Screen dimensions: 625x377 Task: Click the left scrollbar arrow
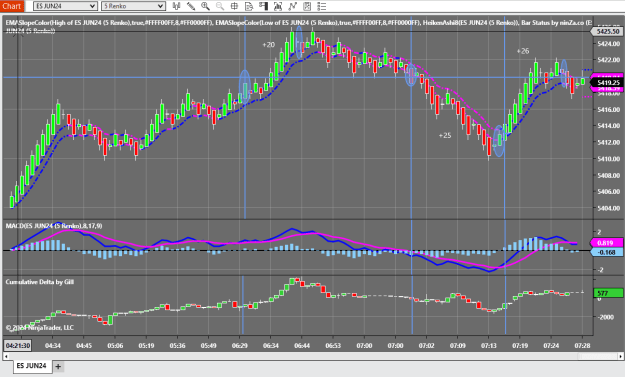coord(6,356)
